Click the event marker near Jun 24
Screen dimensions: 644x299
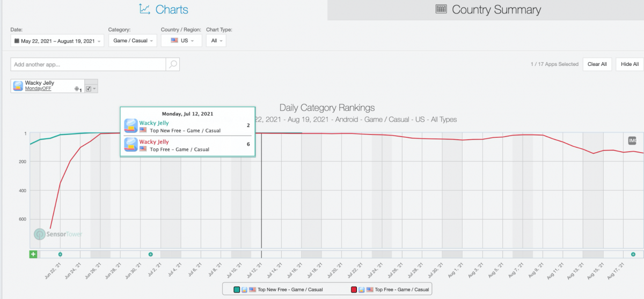coord(60,254)
